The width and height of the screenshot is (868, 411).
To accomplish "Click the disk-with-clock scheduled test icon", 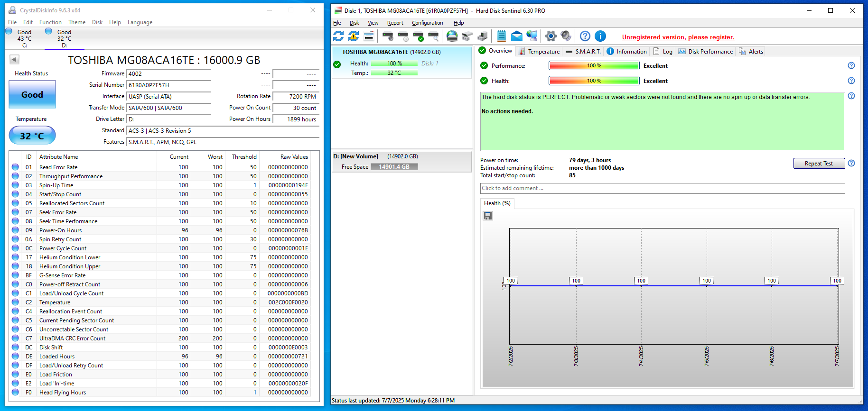I will 403,36.
